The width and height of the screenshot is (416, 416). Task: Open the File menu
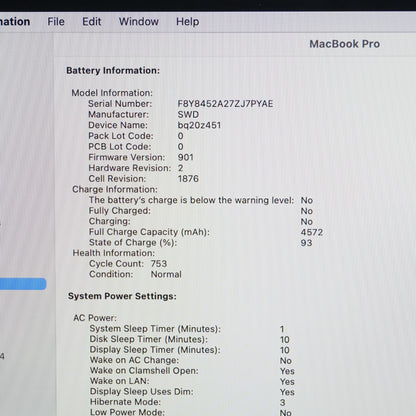coord(56,22)
